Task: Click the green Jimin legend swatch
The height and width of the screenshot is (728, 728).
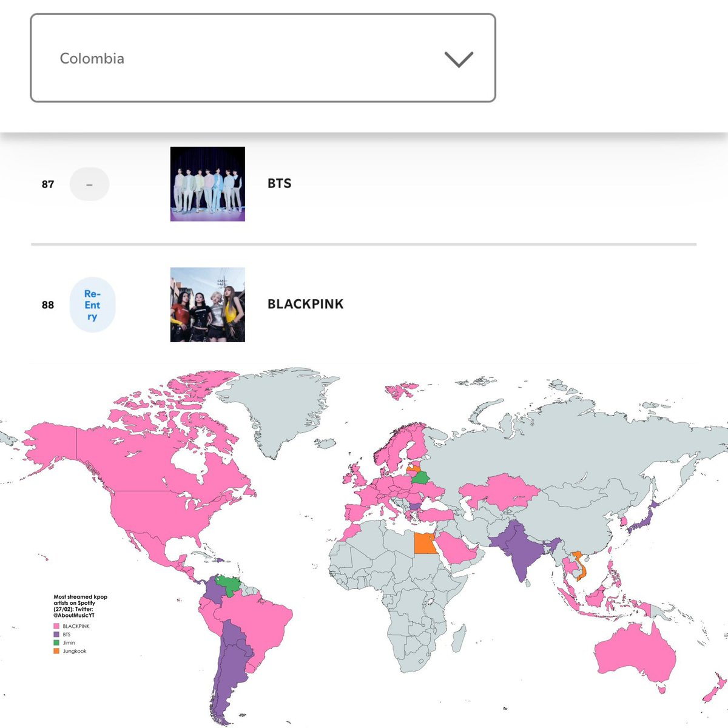Action: point(56,642)
